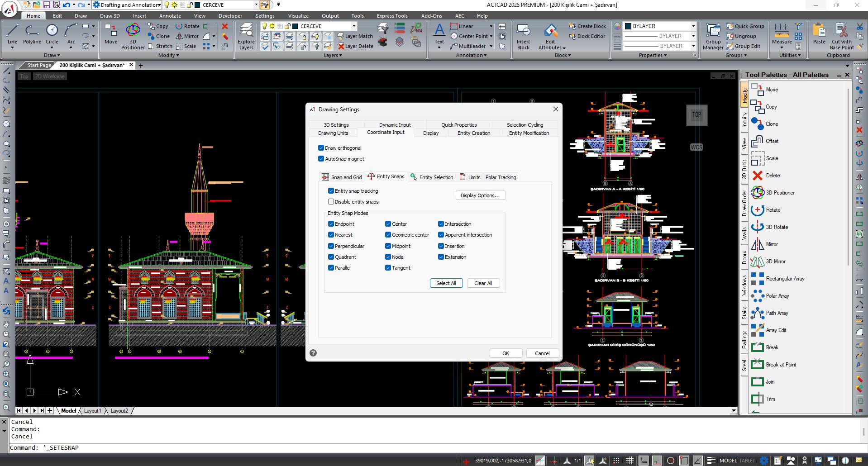Click the Create Block tool
868x466 pixels.
[x=587, y=26]
